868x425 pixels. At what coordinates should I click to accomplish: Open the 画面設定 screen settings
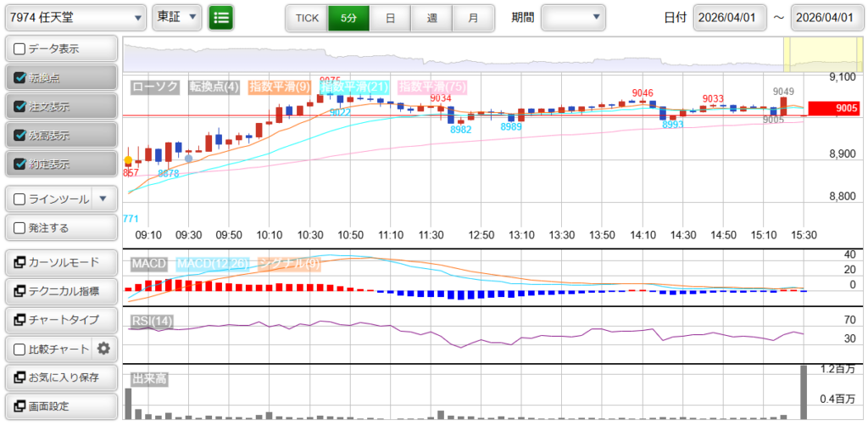pos(60,405)
